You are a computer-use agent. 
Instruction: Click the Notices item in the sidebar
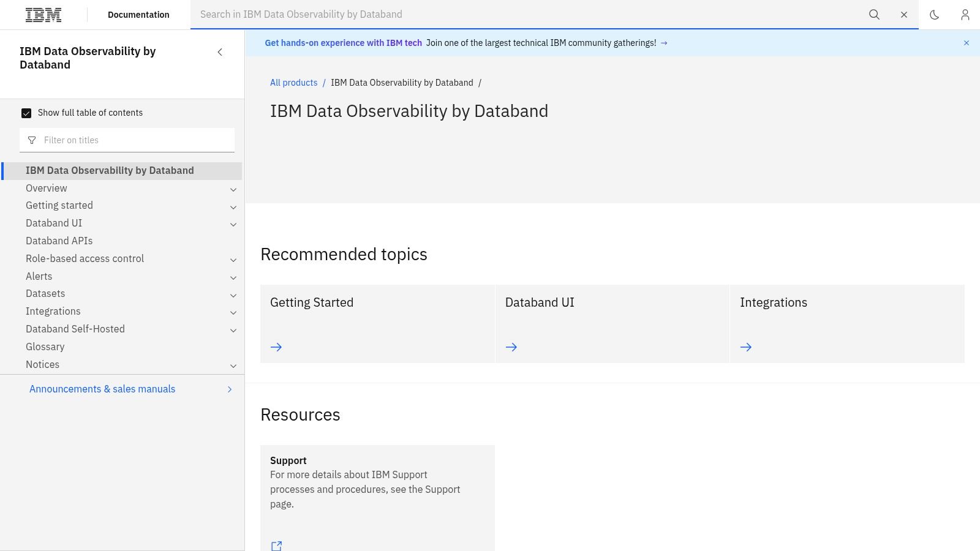pos(43,364)
